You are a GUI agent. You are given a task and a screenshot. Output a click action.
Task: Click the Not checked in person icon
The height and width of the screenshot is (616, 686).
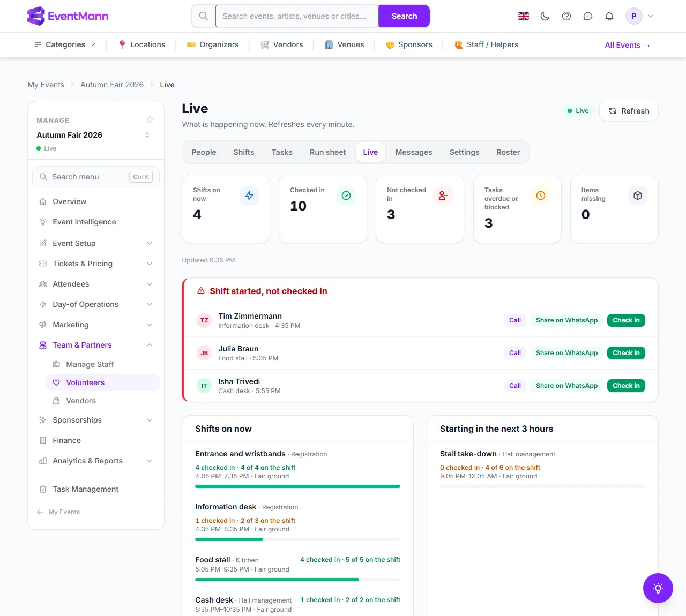(x=443, y=196)
